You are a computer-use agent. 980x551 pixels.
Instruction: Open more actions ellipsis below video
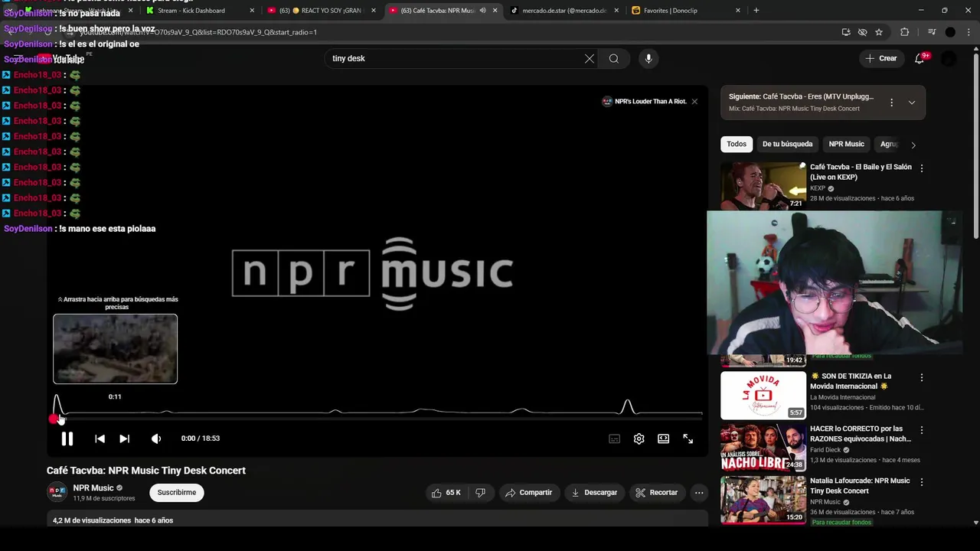[x=699, y=493]
